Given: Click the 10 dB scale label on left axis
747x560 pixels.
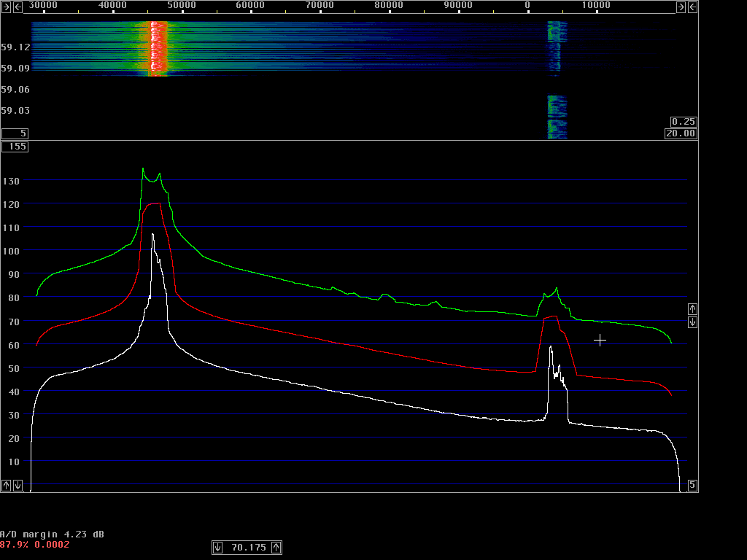Looking at the screenshot, I should (x=14, y=462).
